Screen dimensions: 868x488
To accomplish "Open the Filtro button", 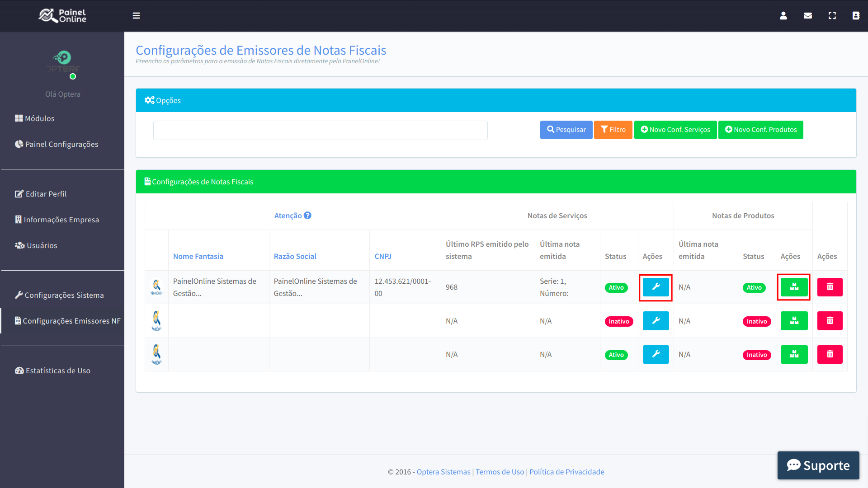I will (x=613, y=130).
